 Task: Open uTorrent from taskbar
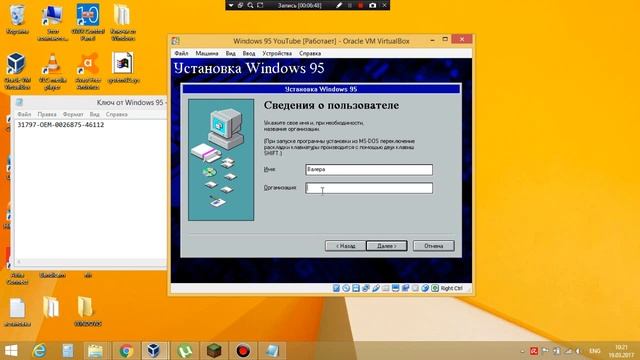pyautogui.click(x=184, y=351)
